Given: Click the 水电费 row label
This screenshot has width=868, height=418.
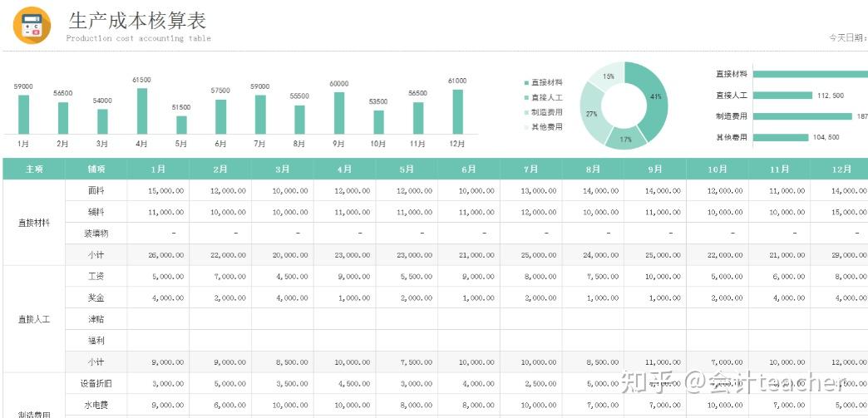Looking at the screenshot, I should [x=96, y=405].
